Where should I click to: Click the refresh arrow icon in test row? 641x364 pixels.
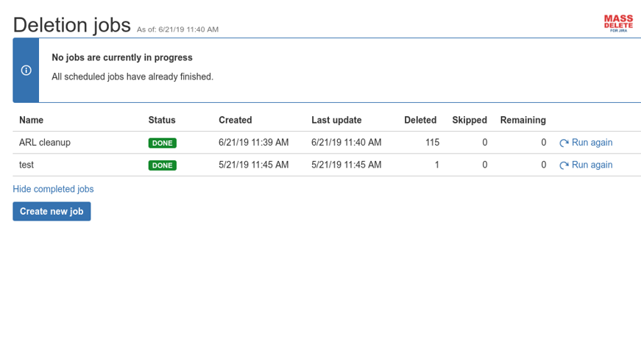(x=564, y=165)
